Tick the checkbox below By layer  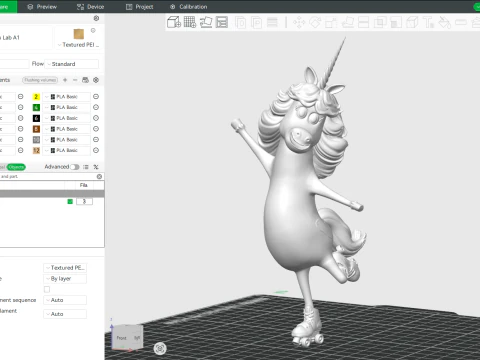[x=47, y=289]
